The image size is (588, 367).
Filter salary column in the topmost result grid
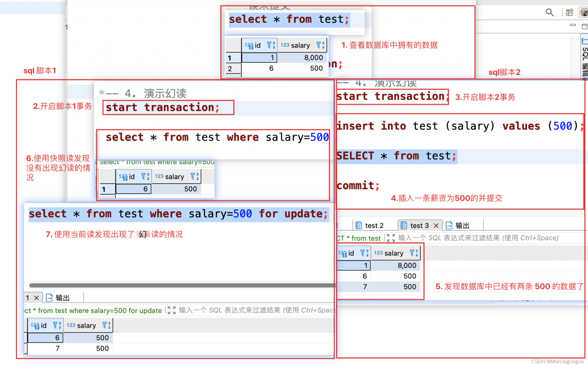point(319,45)
